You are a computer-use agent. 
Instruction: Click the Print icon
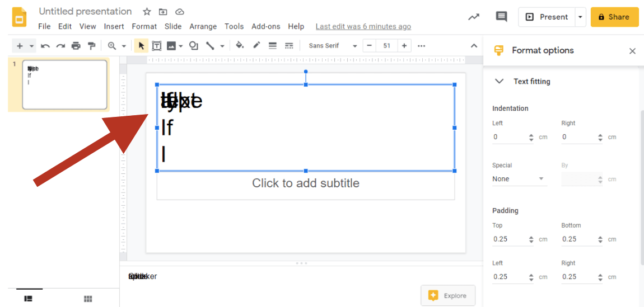click(x=76, y=46)
